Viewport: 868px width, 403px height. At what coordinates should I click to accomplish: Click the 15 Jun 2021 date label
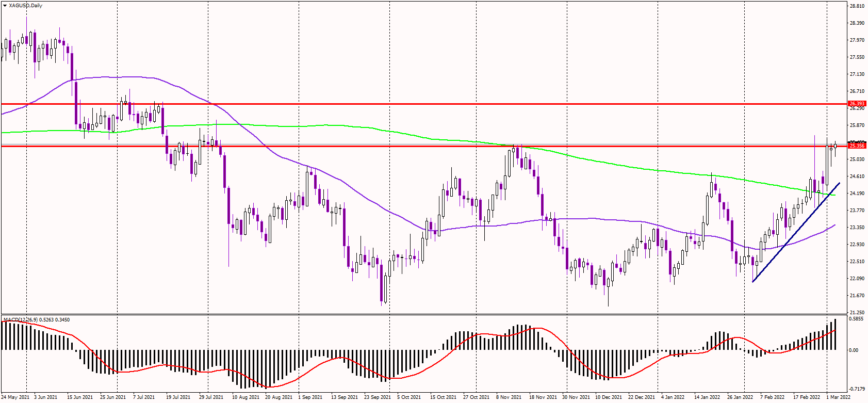[80, 397]
